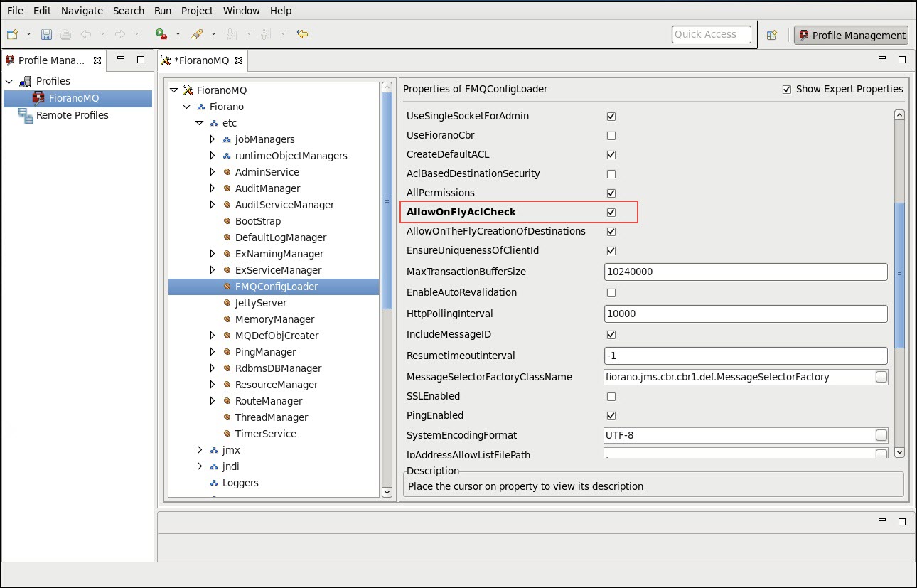
Task: Switch to the Profile Management perspective
Action: pyautogui.click(x=852, y=36)
